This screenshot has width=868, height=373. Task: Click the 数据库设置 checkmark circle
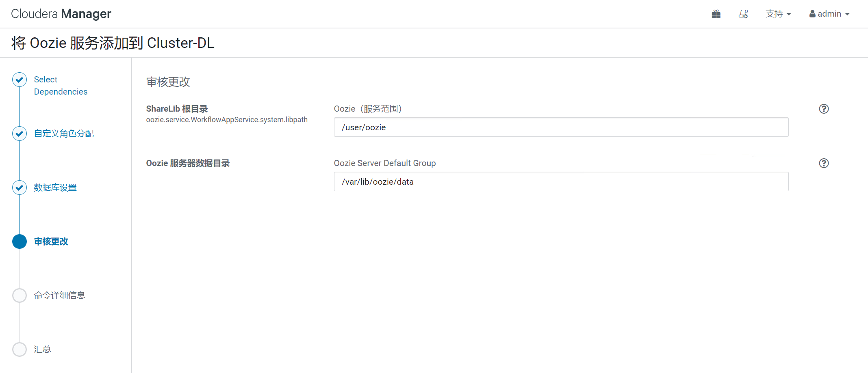(x=20, y=188)
